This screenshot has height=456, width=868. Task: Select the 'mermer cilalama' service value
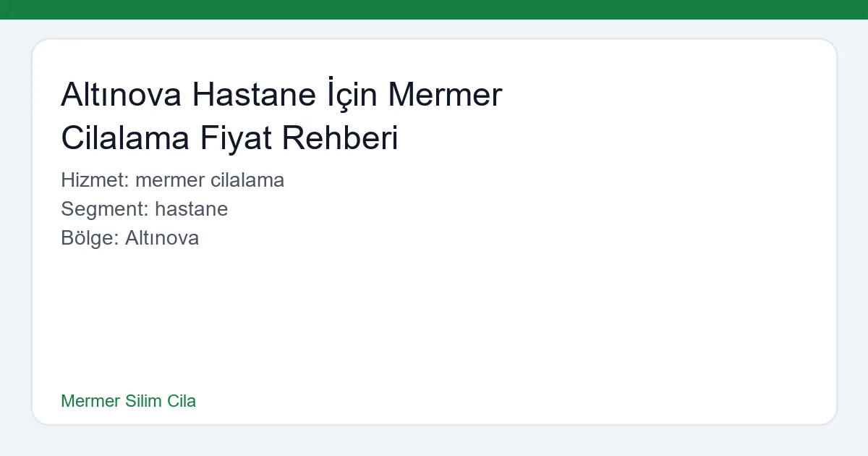tap(210, 180)
